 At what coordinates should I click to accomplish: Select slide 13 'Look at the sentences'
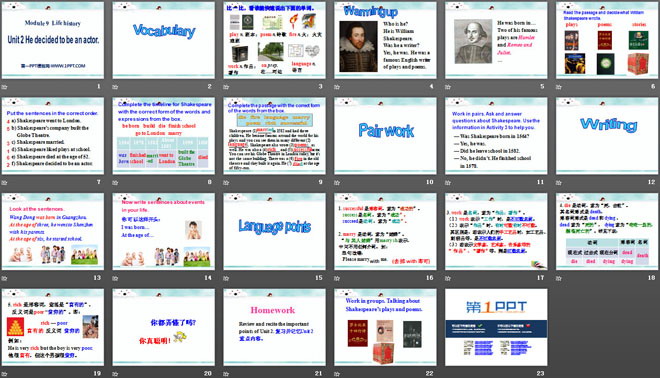[x=53, y=232]
